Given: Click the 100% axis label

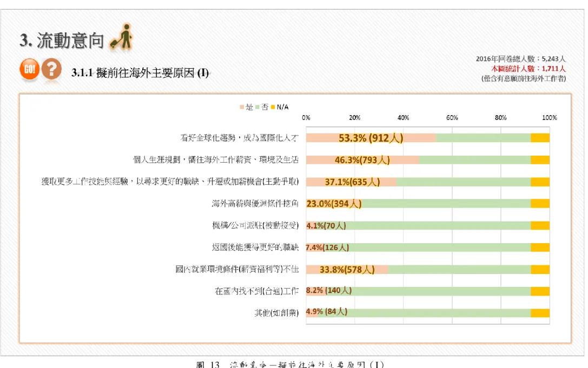Looking at the screenshot, I should pyautogui.click(x=550, y=118).
